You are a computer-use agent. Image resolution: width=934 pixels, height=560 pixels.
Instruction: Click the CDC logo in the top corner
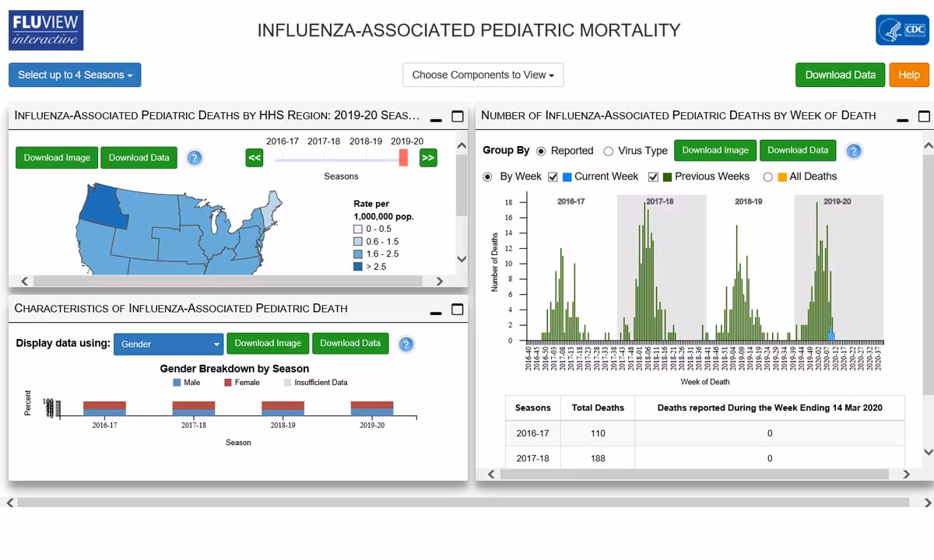[901, 30]
